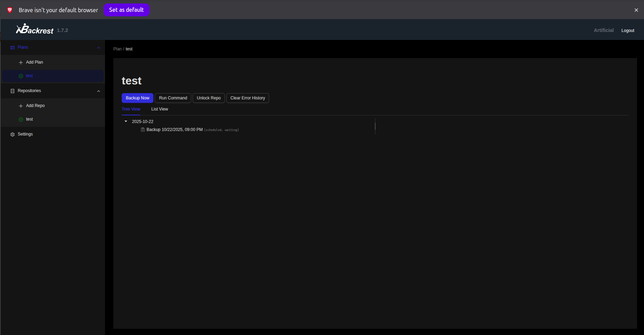Click the Backrest logo
644x335 pixels.
(x=35, y=29)
